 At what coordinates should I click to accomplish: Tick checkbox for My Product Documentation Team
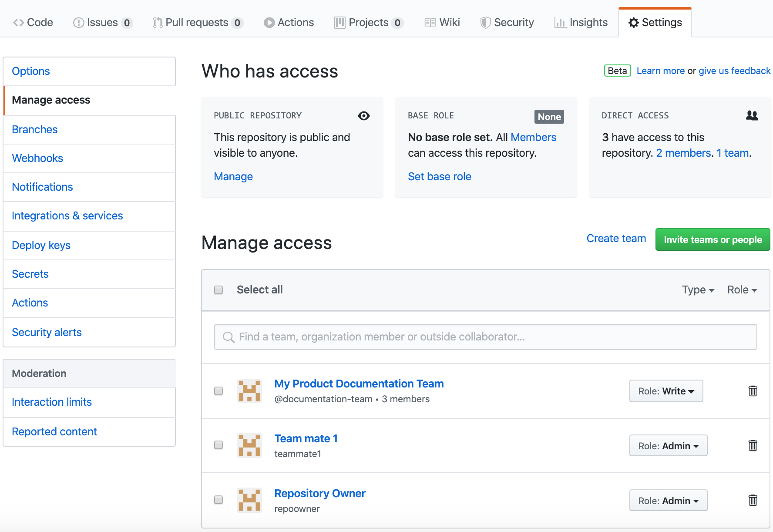(218, 391)
